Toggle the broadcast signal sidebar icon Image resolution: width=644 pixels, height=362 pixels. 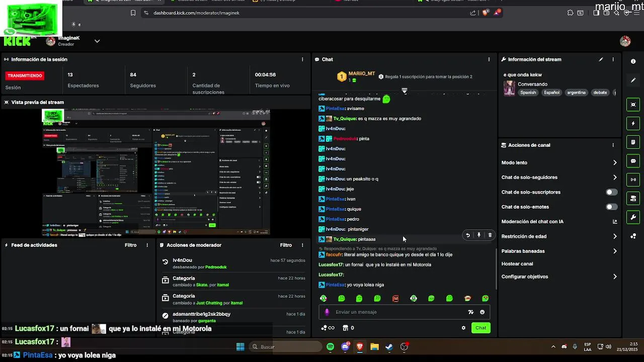(x=633, y=179)
